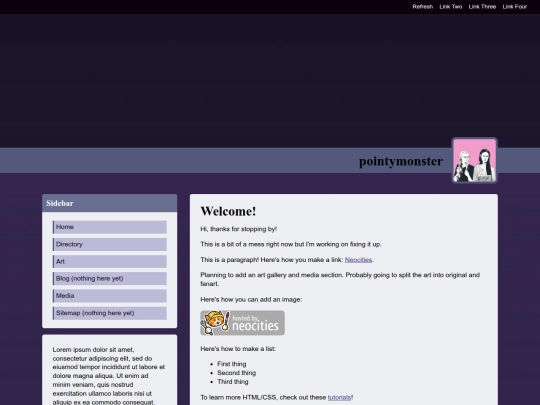
Task: Select Directory in the sidebar menu
Action: pos(110,245)
